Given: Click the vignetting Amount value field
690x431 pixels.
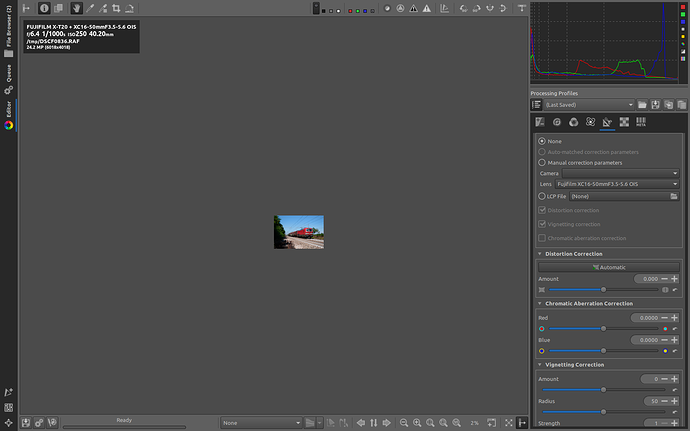Looking at the screenshot, I should click(650, 379).
